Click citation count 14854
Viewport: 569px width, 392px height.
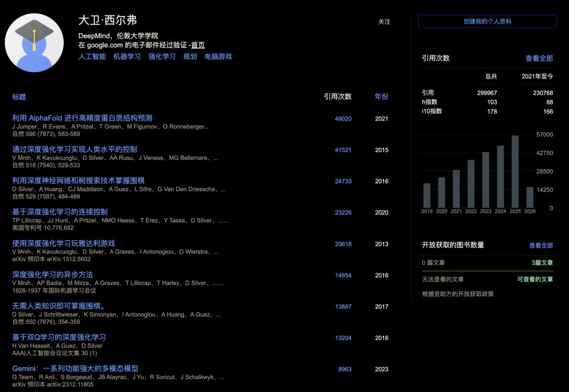(343, 276)
